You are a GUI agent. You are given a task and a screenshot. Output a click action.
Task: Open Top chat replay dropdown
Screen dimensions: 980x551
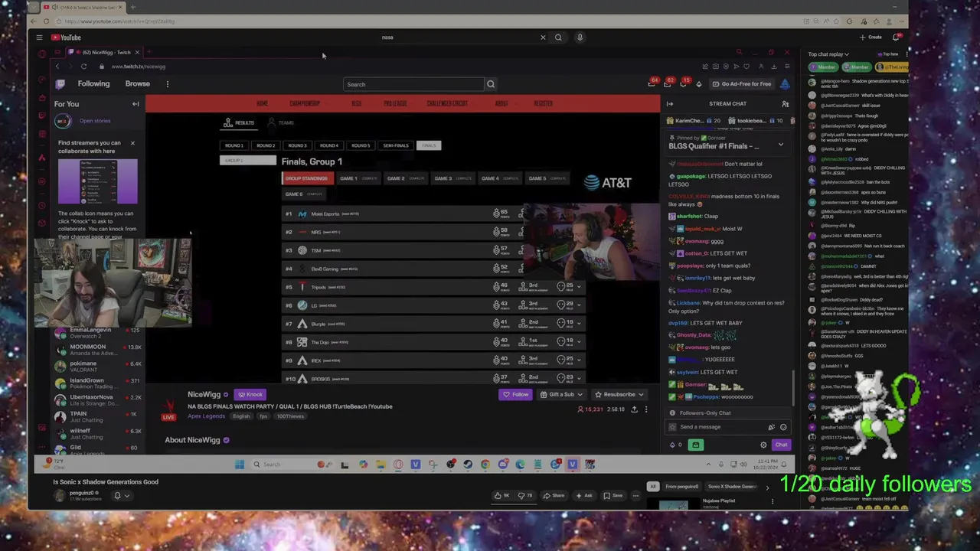(828, 54)
